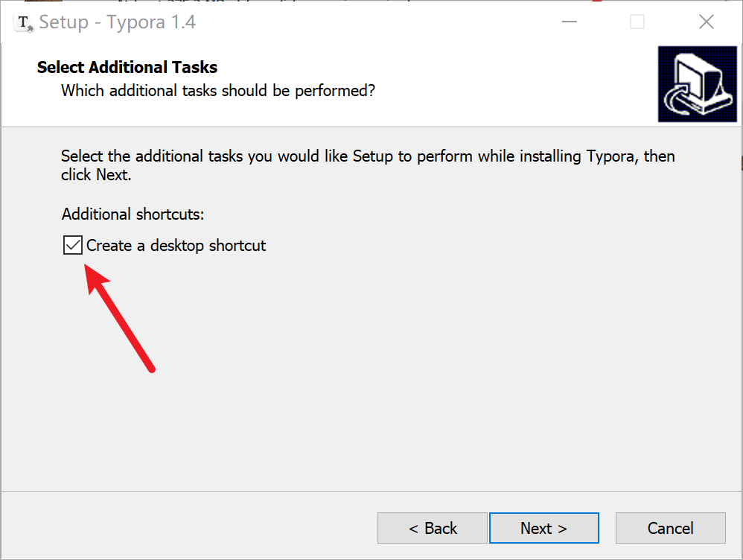Toggle the Create a desktop shortcut checkbox

coord(72,245)
